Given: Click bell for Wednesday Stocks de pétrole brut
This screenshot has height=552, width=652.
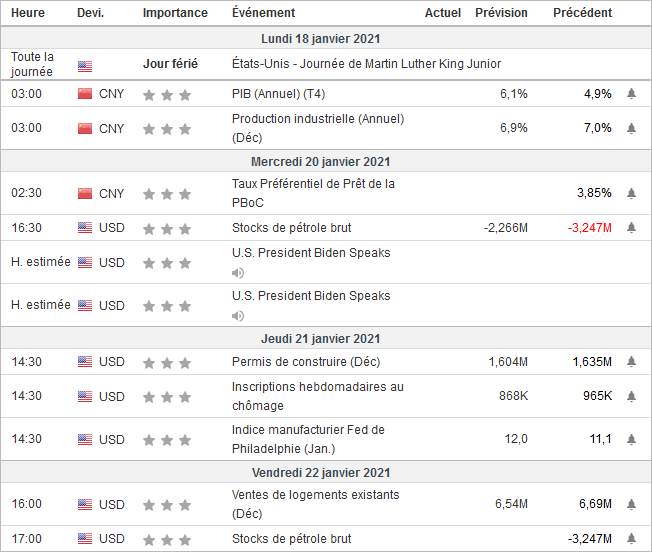Looking at the screenshot, I should [x=631, y=228].
